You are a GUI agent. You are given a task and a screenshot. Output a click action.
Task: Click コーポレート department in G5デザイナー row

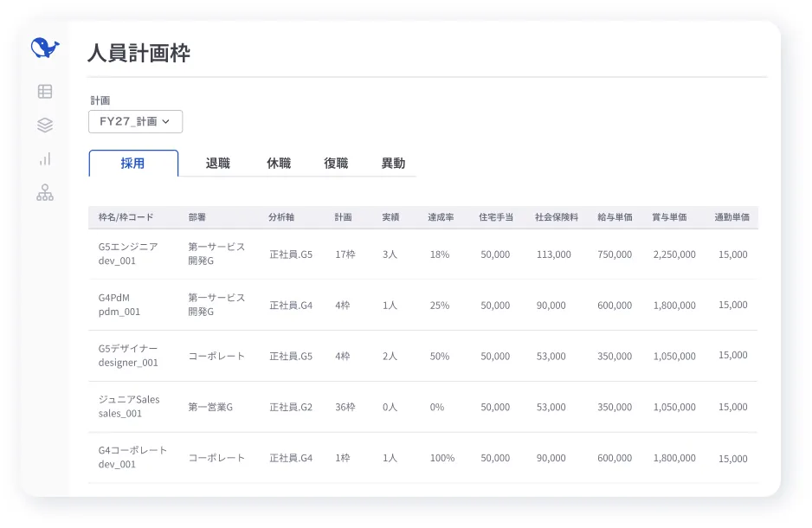(216, 356)
